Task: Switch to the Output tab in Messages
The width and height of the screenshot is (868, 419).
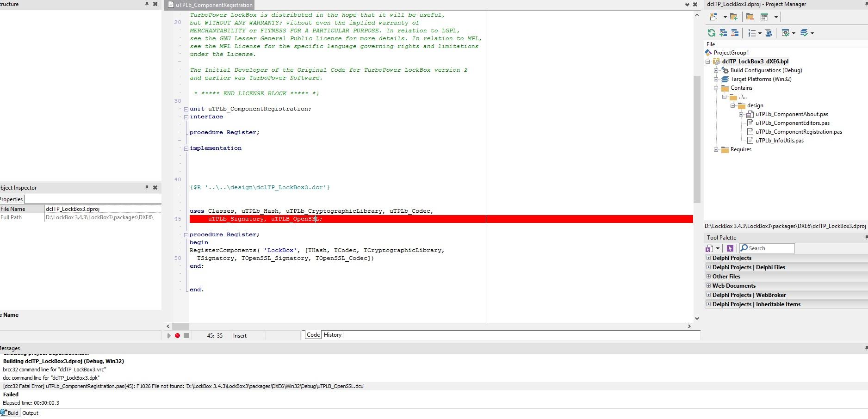Action: pyautogui.click(x=31, y=413)
